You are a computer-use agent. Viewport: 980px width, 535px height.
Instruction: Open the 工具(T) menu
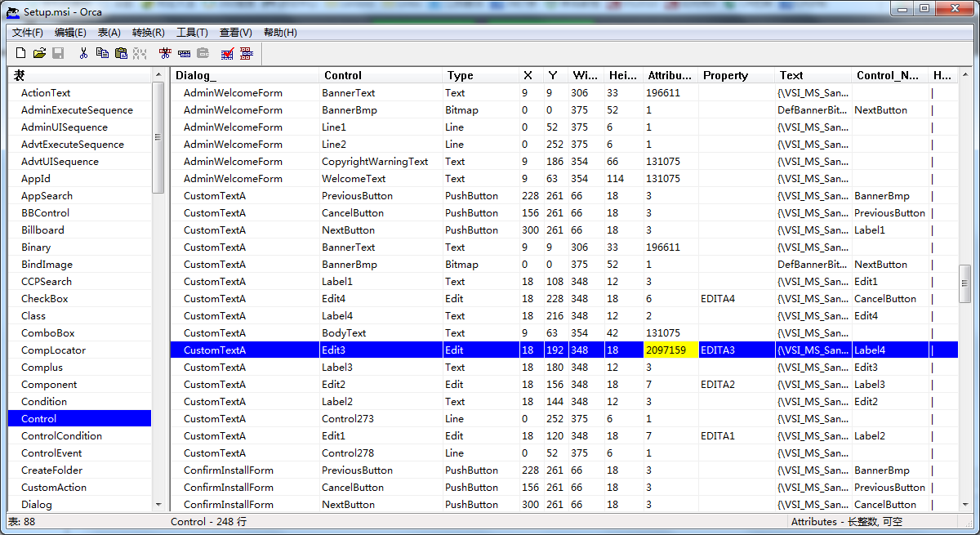pos(192,33)
